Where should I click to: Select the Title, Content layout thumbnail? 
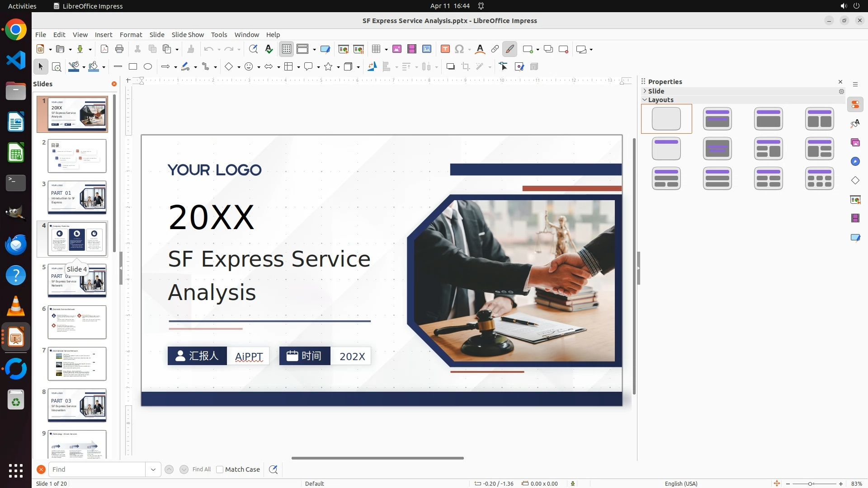(x=768, y=119)
